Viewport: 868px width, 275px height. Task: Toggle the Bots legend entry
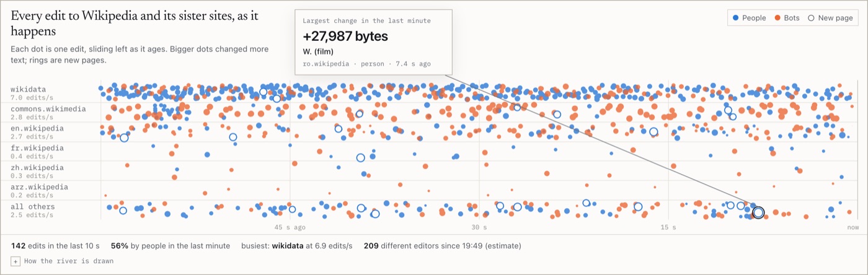pos(787,18)
